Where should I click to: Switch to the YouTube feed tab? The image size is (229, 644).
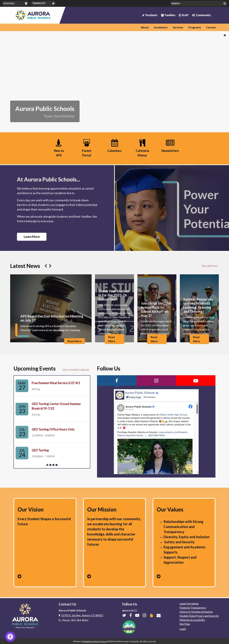pos(196,381)
